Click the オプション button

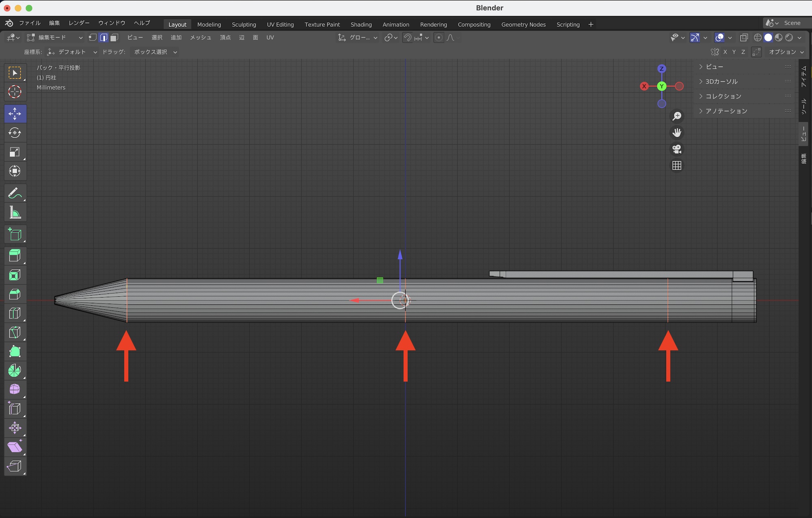[786, 52]
